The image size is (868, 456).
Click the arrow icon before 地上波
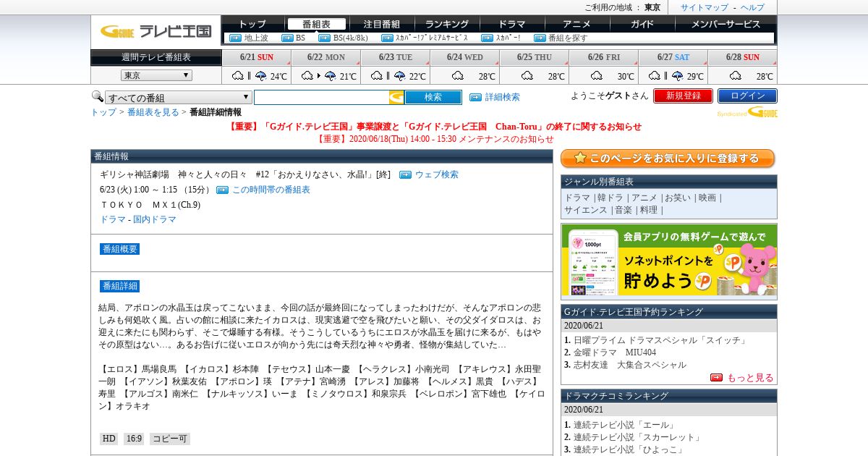[235, 38]
